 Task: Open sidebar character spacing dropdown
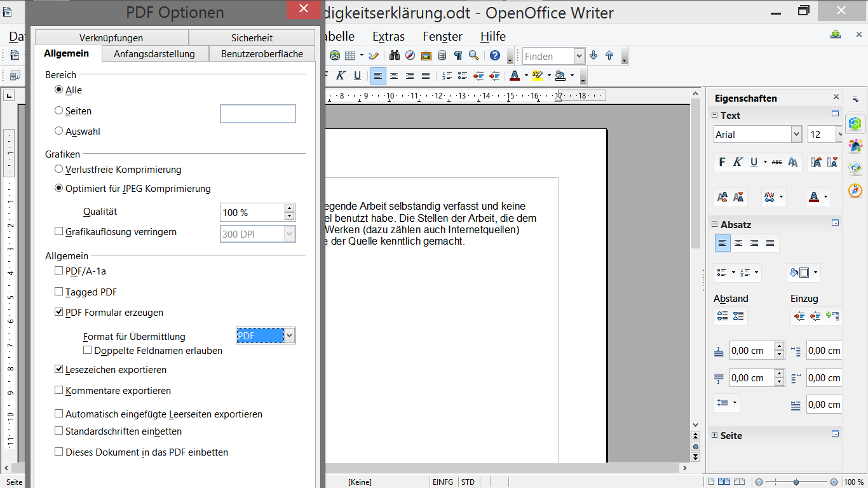tap(781, 197)
